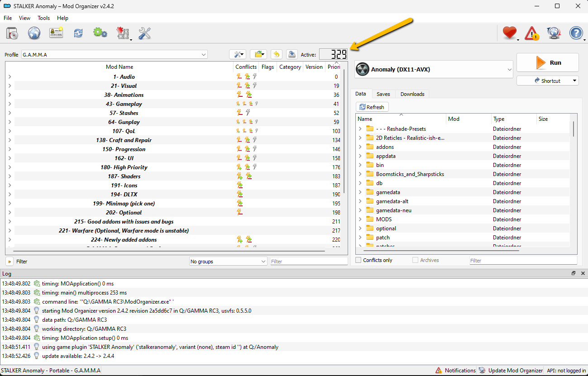Open the Profile G.A.M.M.A dropdown
588x376 pixels.
coord(114,55)
